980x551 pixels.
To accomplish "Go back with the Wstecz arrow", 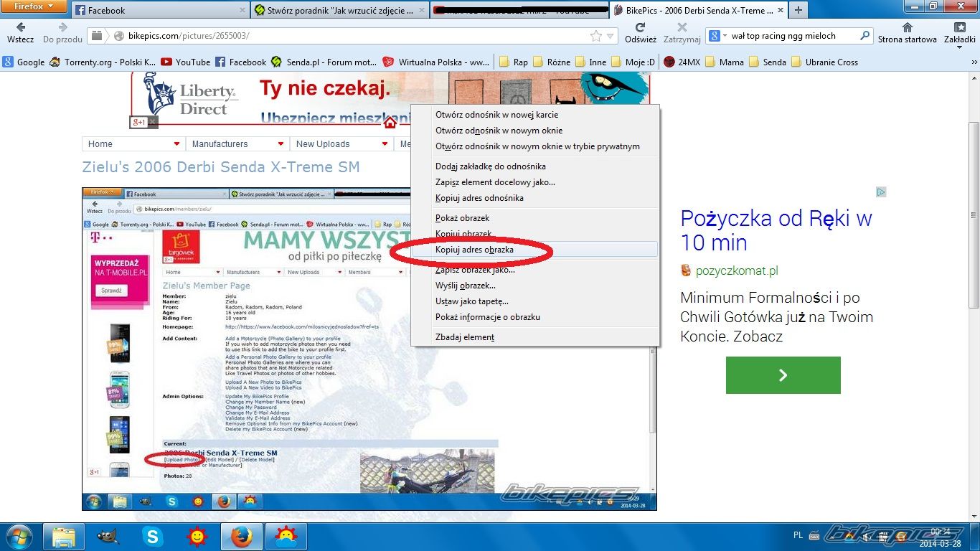I will (x=20, y=32).
